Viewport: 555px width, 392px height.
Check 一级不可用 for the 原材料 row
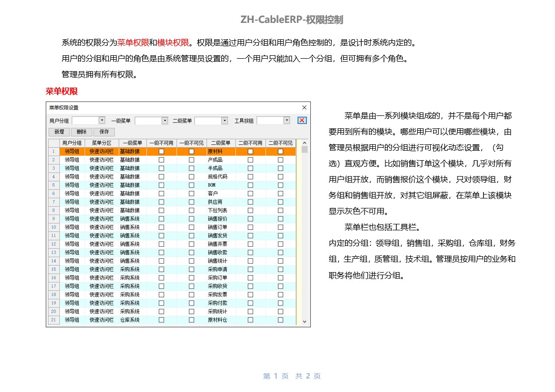click(161, 151)
